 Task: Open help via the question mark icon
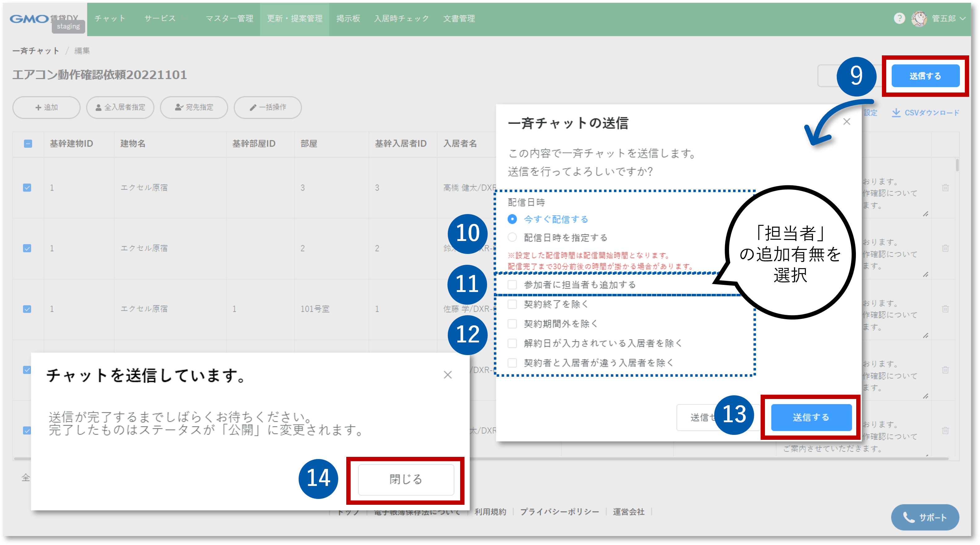click(899, 19)
